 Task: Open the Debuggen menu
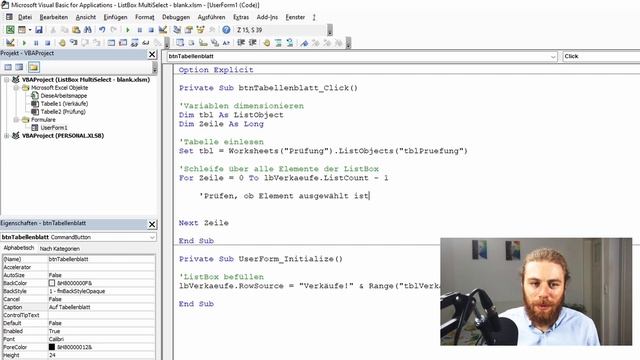176,17
